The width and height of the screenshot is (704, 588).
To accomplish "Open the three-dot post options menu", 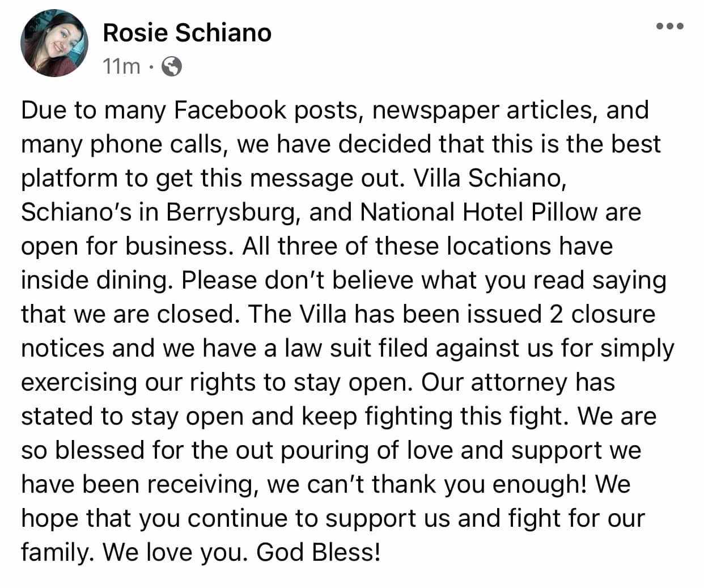I will click(671, 26).
